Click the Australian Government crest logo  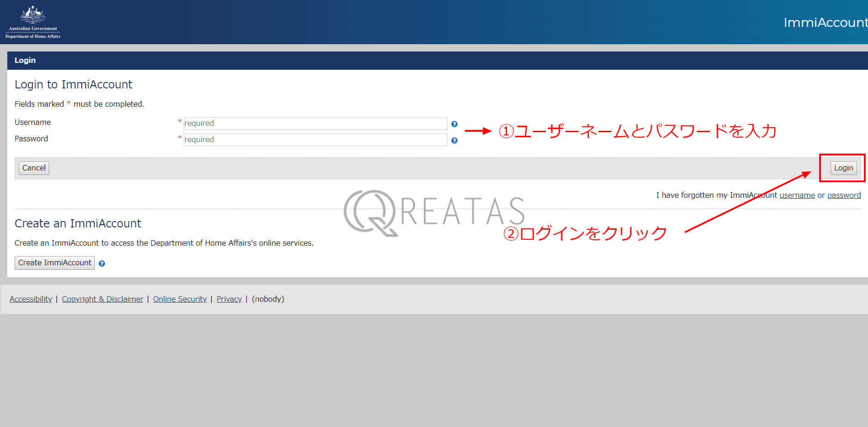(x=33, y=22)
